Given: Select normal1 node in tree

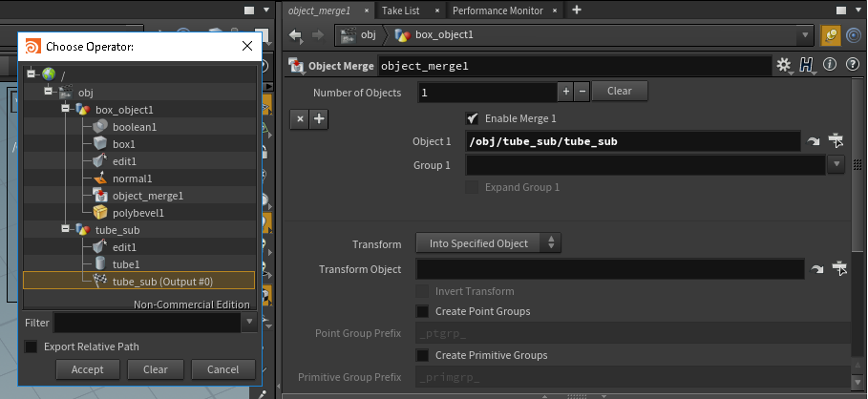Looking at the screenshot, I should coord(132,178).
